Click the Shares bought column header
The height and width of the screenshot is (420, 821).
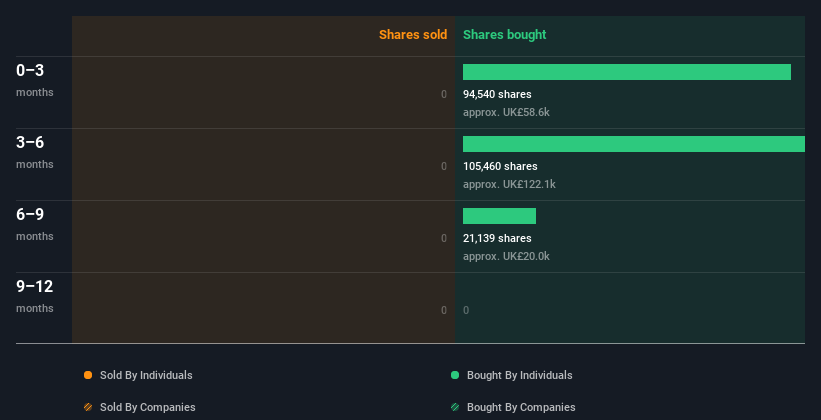(x=505, y=35)
